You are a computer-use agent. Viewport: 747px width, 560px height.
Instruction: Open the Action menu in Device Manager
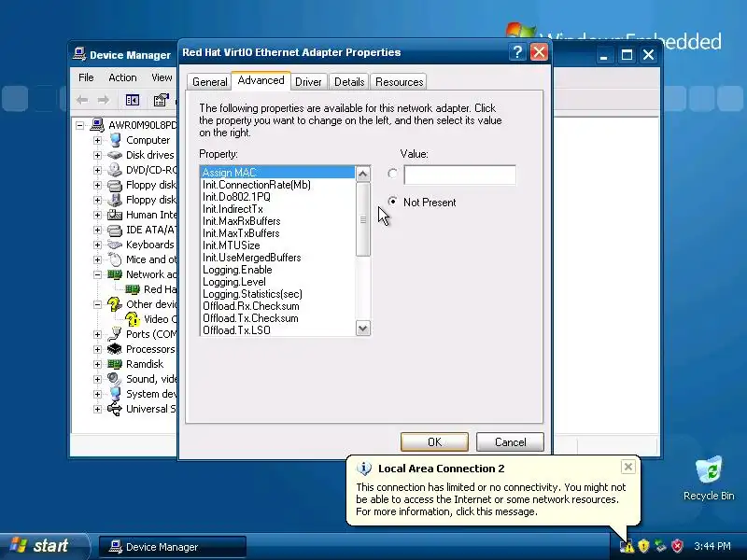[x=122, y=77]
